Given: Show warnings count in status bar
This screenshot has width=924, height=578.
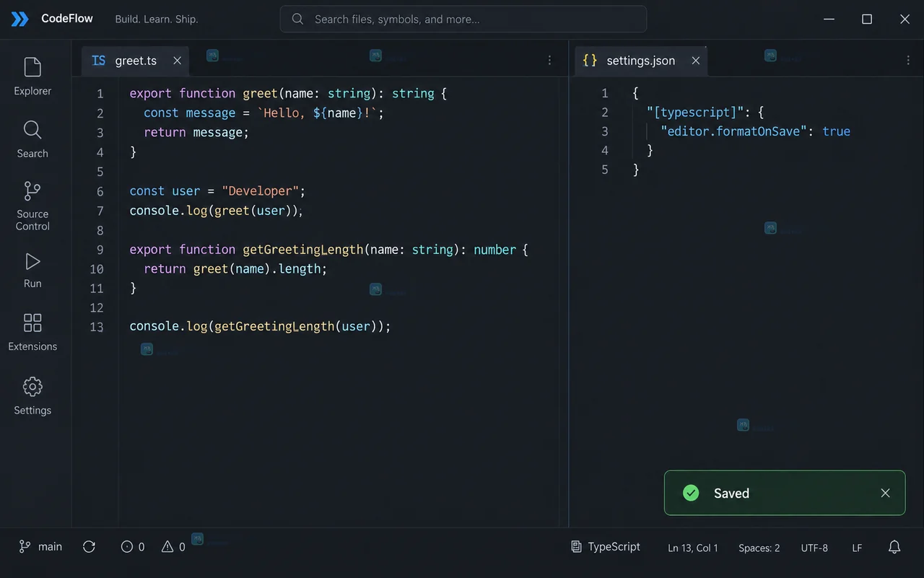Looking at the screenshot, I should coord(173,547).
